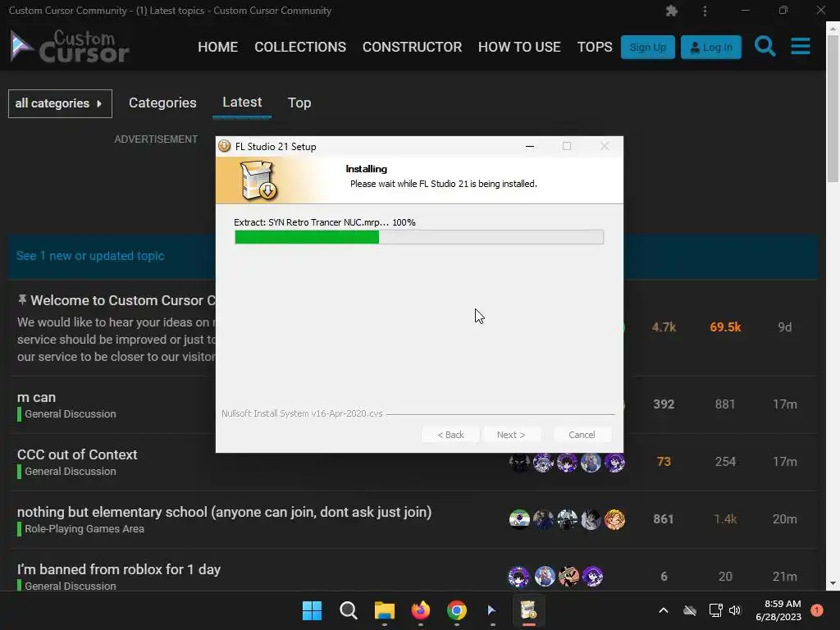Open CONSTRUCTOR menu item
Image resolution: width=840 pixels, height=630 pixels.
[412, 47]
